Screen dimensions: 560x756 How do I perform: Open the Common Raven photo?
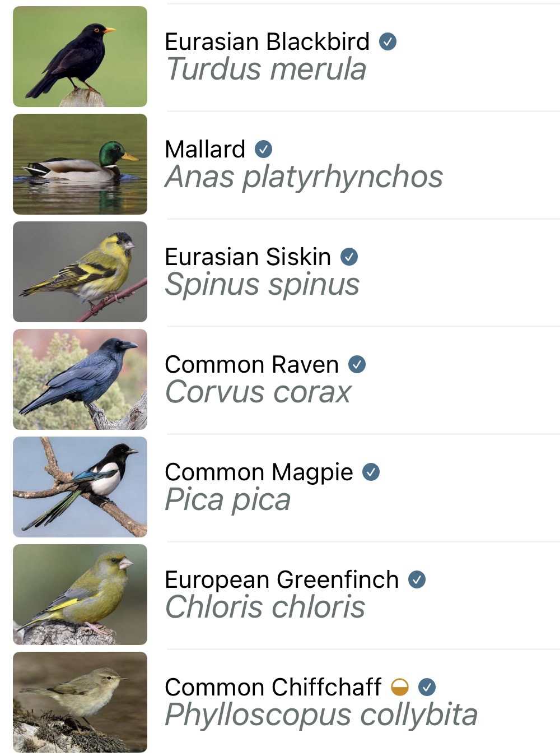(x=80, y=379)
